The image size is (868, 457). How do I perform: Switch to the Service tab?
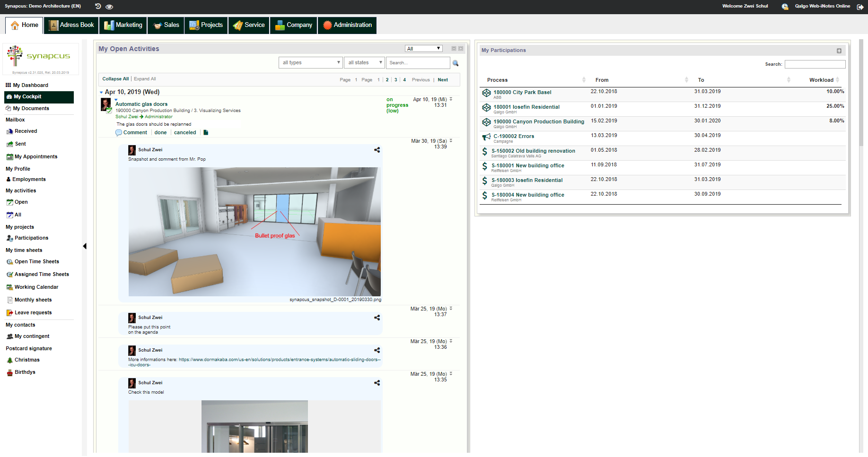pyautogui.click(x=249, y=25)
